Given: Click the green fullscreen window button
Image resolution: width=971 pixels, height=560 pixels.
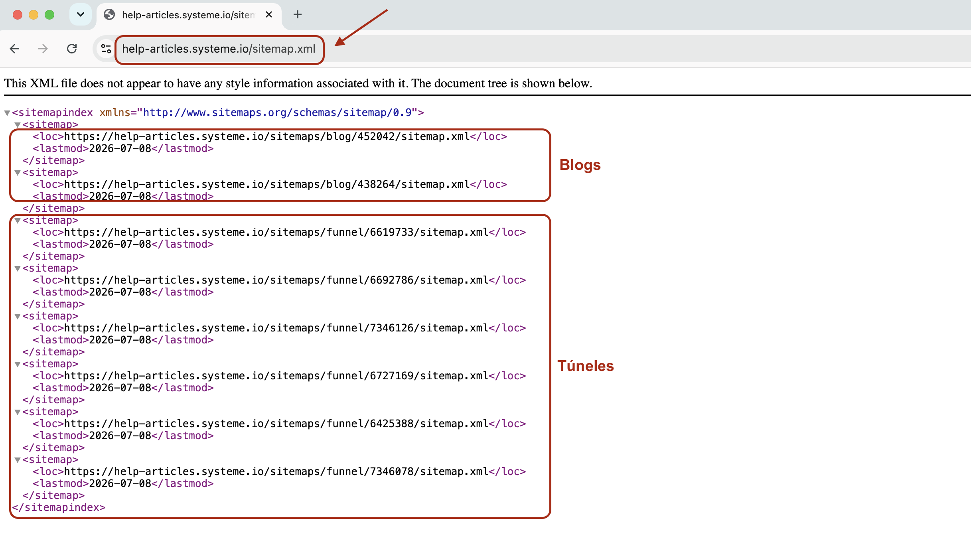Looking at the screenshot, I should (x=49, y=15).
